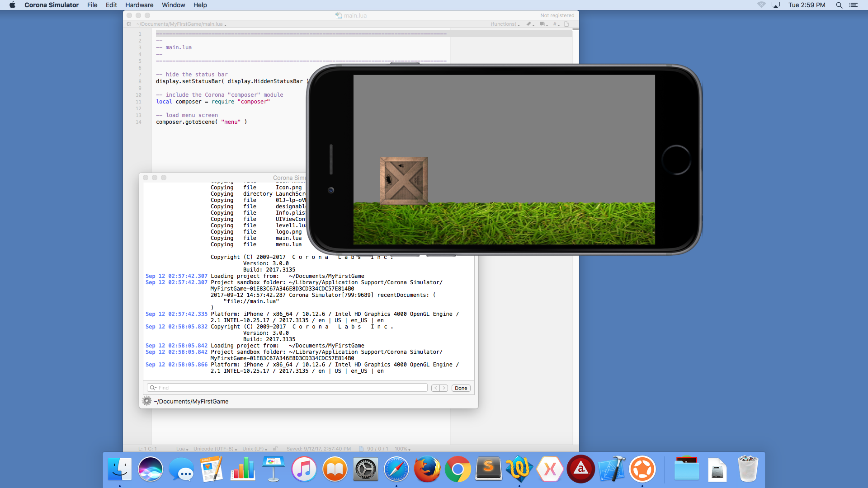
Task: Change the Lua language dropdown
Action: coord(182,449)
